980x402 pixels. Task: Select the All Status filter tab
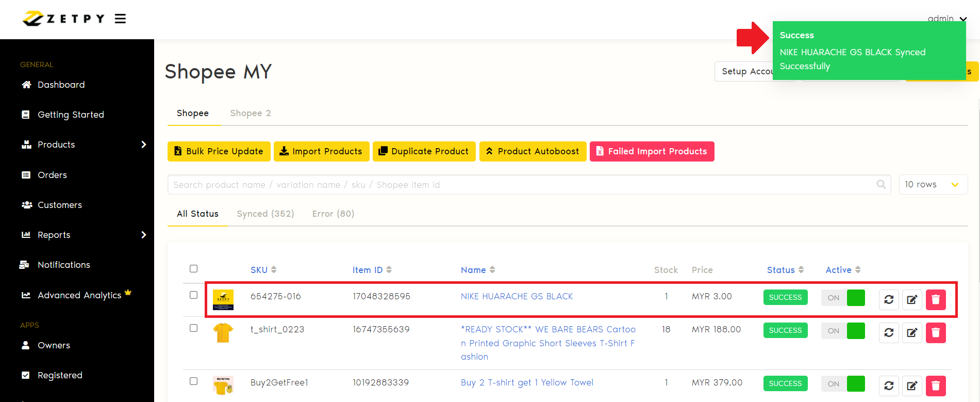197,214
